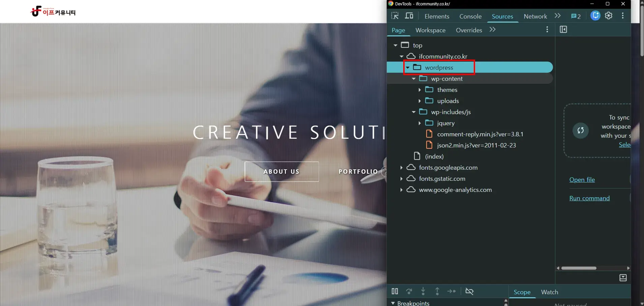The image size is (644, 306).
Task: Click the ABOUT US button on webpage
Action: click(282, 172)
